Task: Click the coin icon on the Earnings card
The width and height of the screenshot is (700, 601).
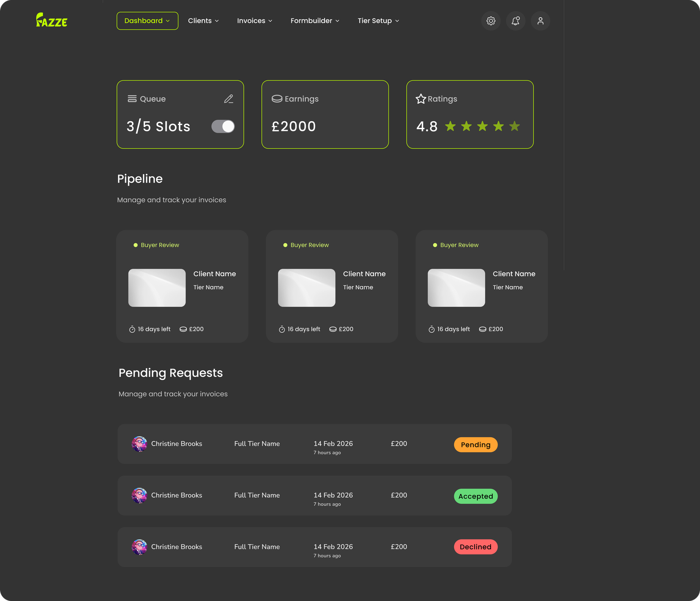Action: 276,99
